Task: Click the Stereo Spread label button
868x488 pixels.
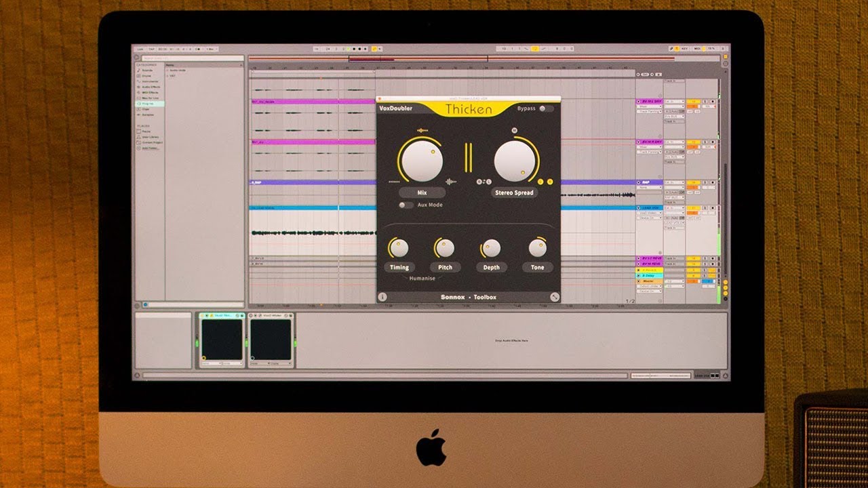Action: pyautogui.click(x=514, y=192)
